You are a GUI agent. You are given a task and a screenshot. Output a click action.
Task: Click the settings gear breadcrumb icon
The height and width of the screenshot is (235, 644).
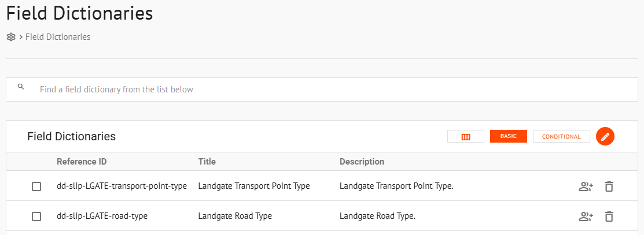[x=11, y=37]
